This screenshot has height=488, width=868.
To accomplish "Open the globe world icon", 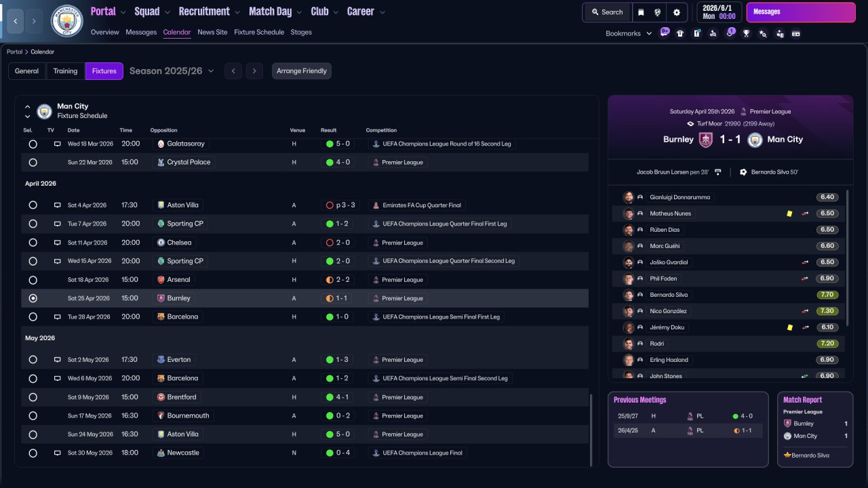I will click(x=658, y=12).
